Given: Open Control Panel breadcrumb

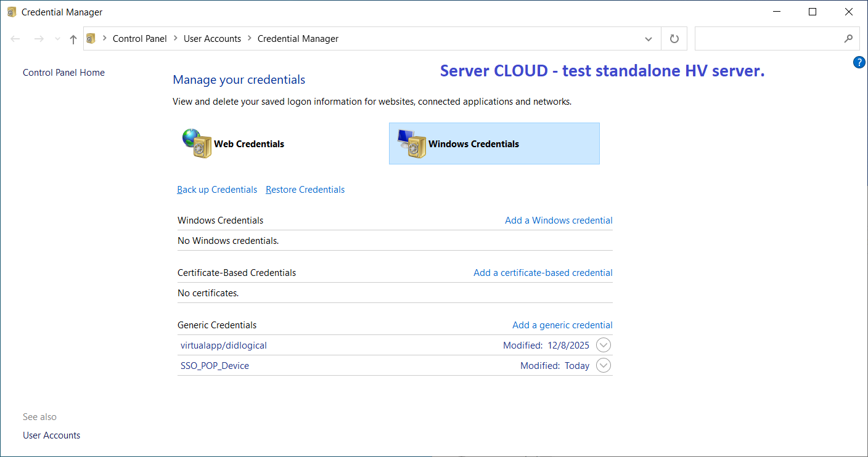Looking at the screenshot, I should (140, 39).
